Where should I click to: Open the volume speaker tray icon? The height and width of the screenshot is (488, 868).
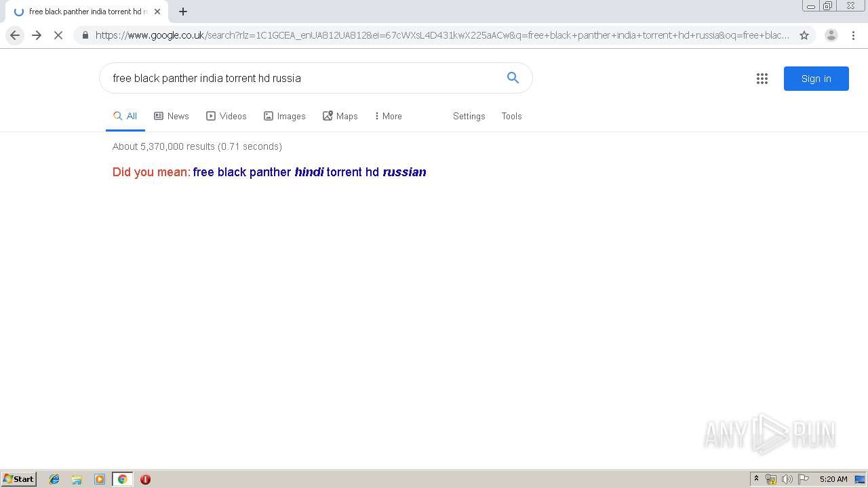pyautogui.click(x=787, y=479)
